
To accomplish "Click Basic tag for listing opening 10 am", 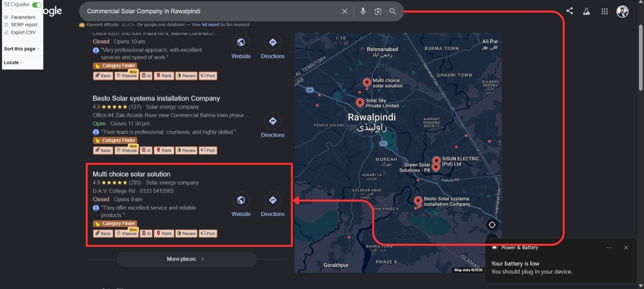I will (103, 76).
